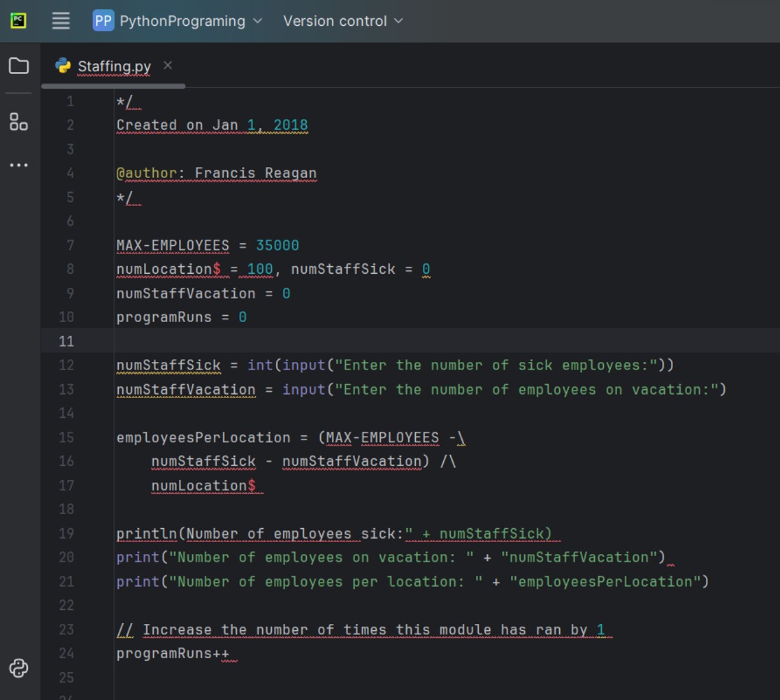Click "programRuns = 0" on line 10
This screenshot has height=700, width=780.
pos(181,317)
